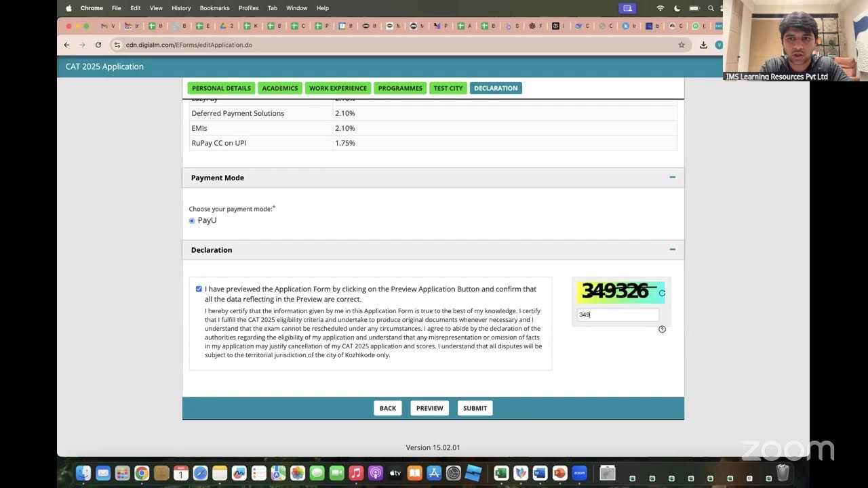The width and height of the screenshot is (868, 488).
Task: Open Chrome File menu
Action: [x=117, y=8]
